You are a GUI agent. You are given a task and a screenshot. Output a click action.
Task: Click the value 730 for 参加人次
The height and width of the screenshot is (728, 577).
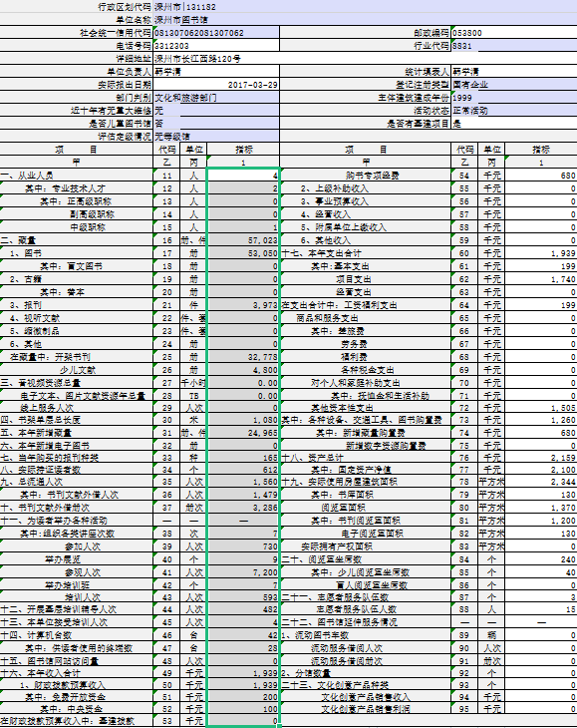(x=243, y=546)
